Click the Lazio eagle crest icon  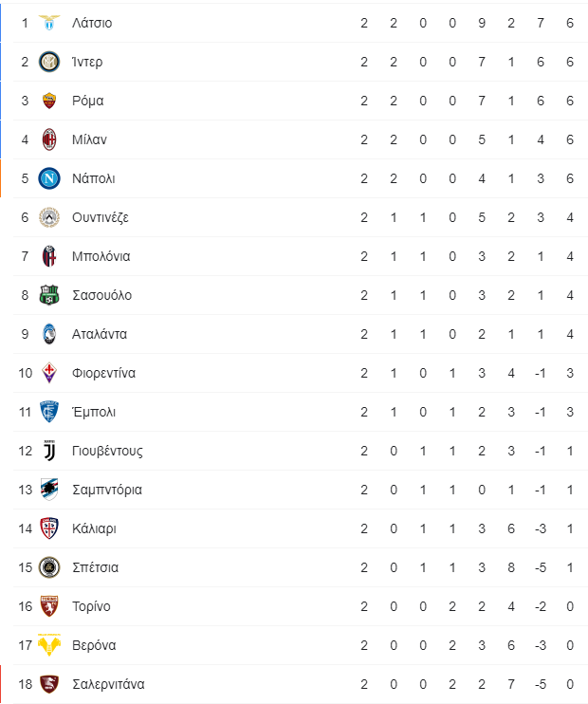pos(49,23)
